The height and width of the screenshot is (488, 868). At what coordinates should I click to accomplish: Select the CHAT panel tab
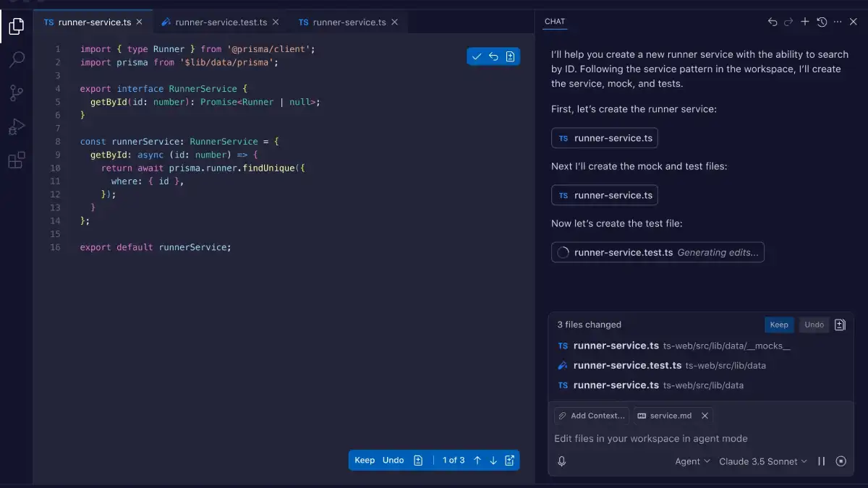(x=555, y=22)
